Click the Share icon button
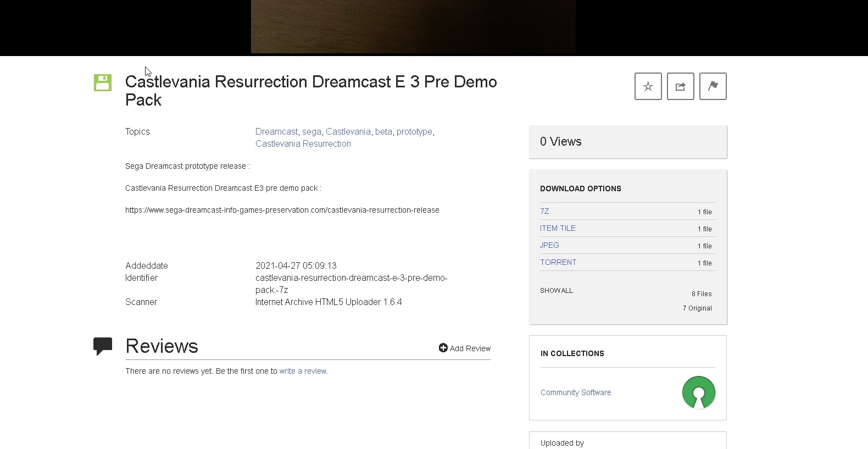 point(681,86)
